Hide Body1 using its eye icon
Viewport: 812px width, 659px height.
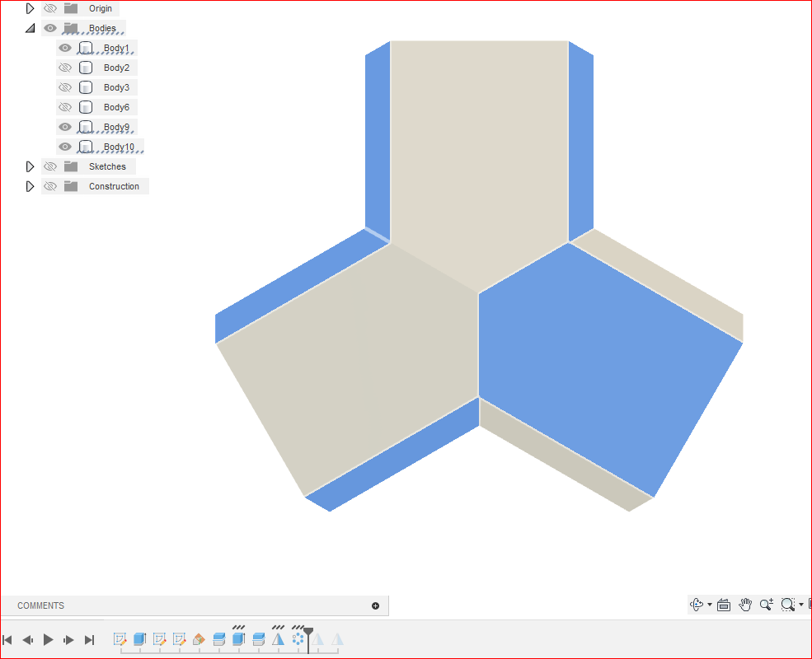pos(63,48)
